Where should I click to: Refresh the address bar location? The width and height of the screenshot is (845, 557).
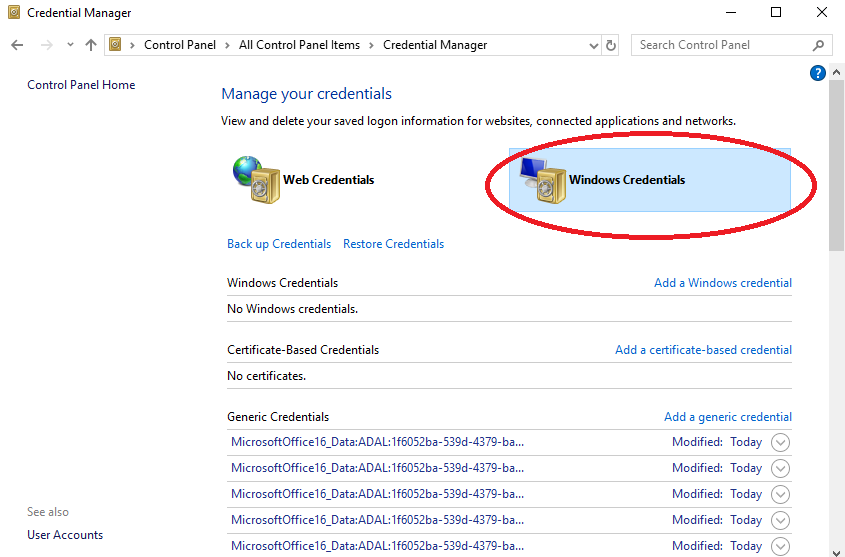click(612, 45)
